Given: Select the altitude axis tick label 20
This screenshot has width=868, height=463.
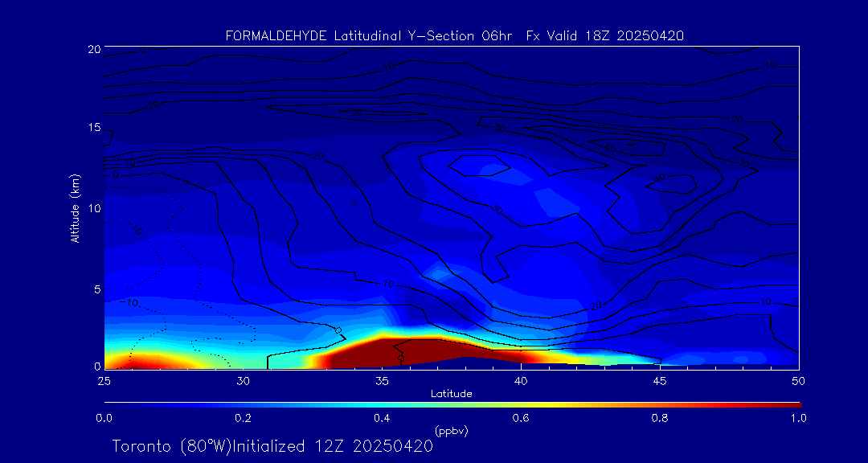Looking at the screenshot, I should (93, 48).
